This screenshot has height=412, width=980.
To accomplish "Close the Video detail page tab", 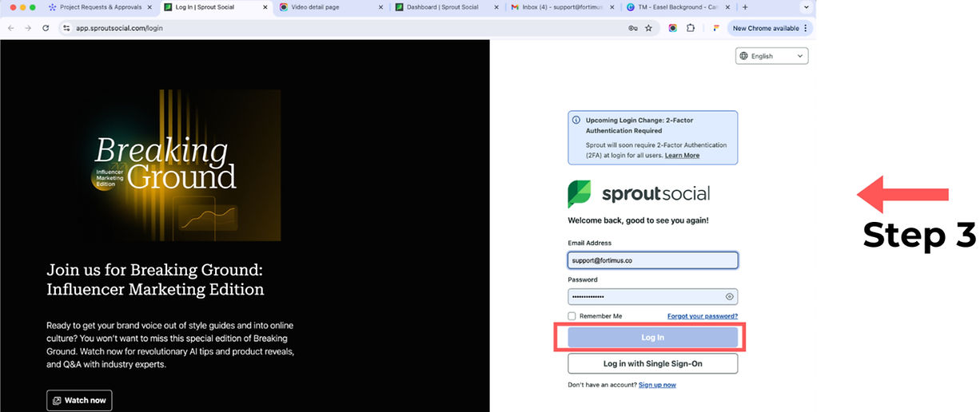I will pos(380,7).
